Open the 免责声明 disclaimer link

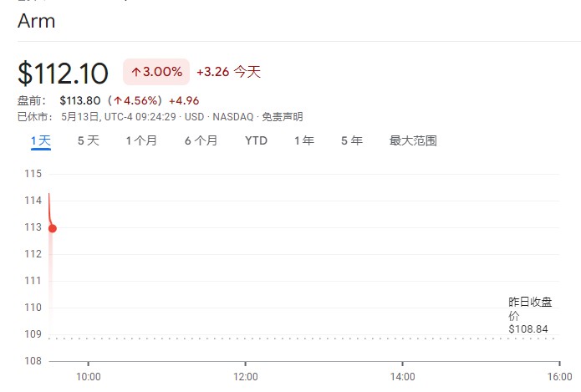click(x=283, y=117)
